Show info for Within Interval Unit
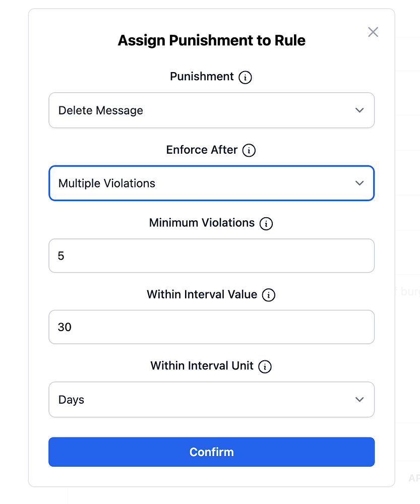 click(x=265, y=366)
